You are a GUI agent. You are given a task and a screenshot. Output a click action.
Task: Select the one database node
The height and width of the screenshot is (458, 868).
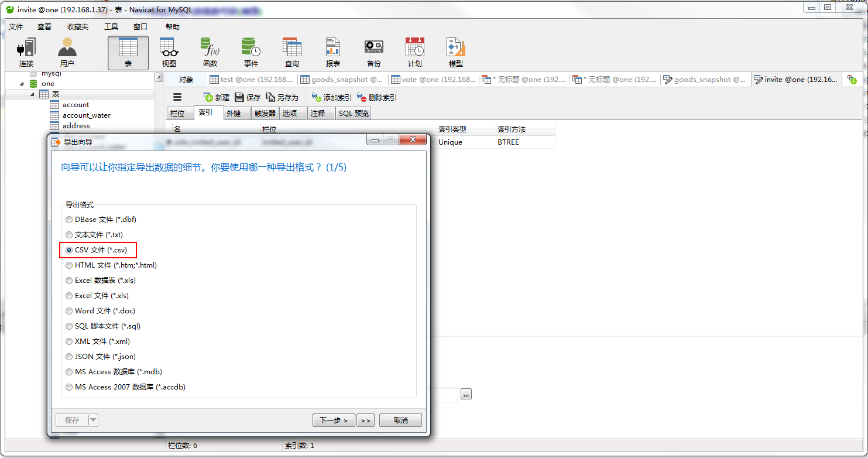47,84
